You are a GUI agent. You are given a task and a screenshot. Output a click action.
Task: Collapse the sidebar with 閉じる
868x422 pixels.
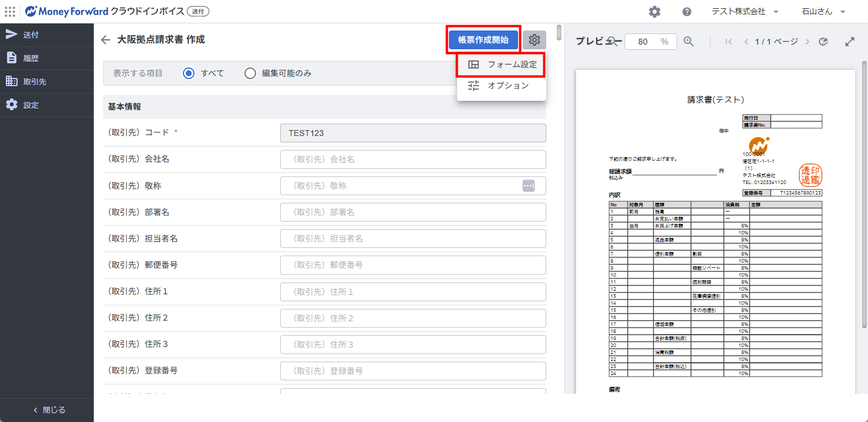point(47,410)
